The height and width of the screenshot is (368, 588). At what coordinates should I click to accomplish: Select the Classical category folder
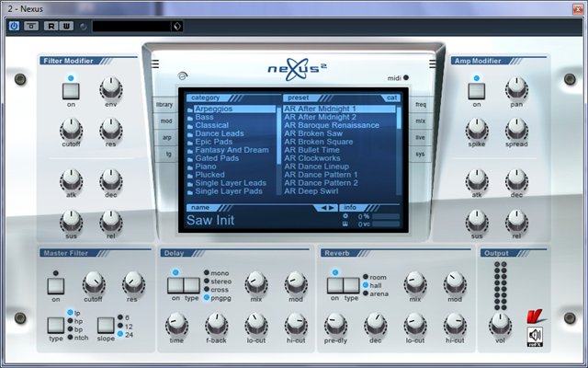[231, 125]
